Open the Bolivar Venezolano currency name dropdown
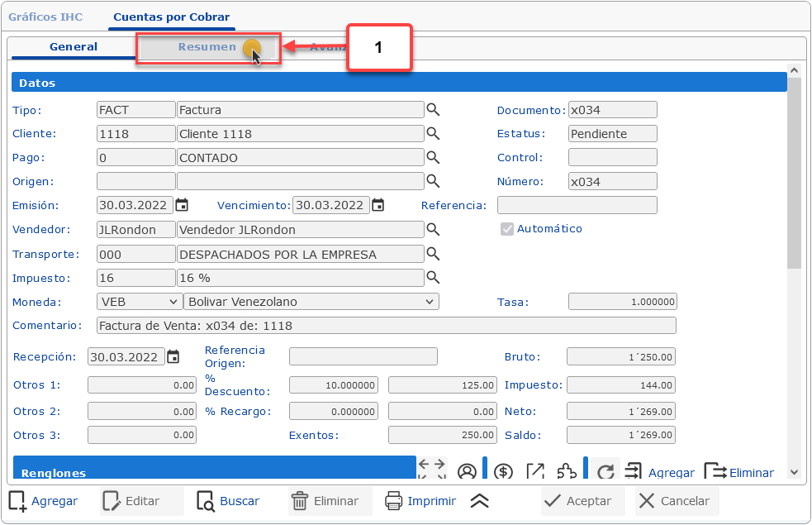 point(311,302)
